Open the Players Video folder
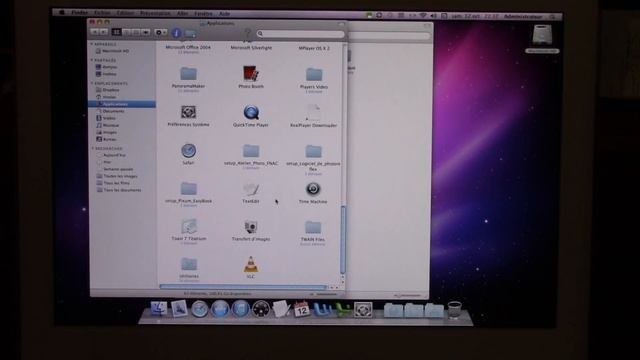Image resolution: width=640 pixels, height=360 pixels. click(x=314, y=75)
